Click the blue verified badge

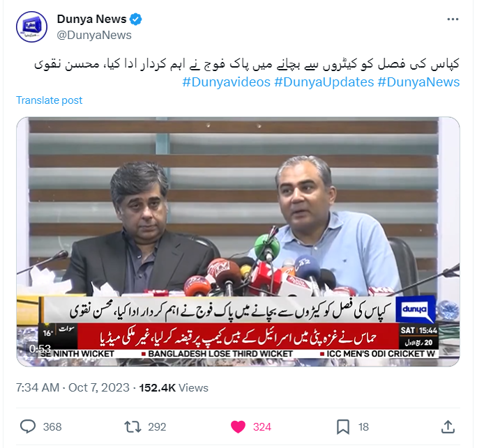coord(136,19)
